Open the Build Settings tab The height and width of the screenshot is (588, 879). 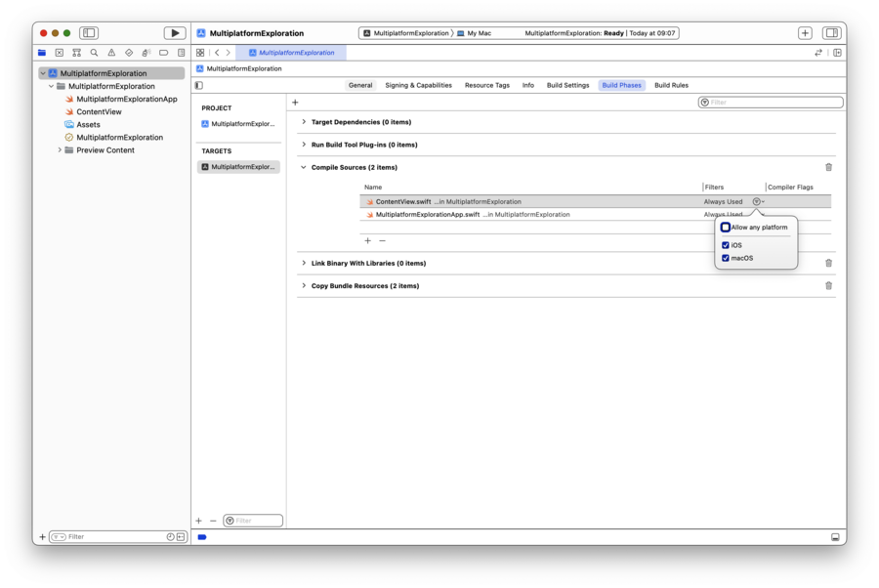567,85
